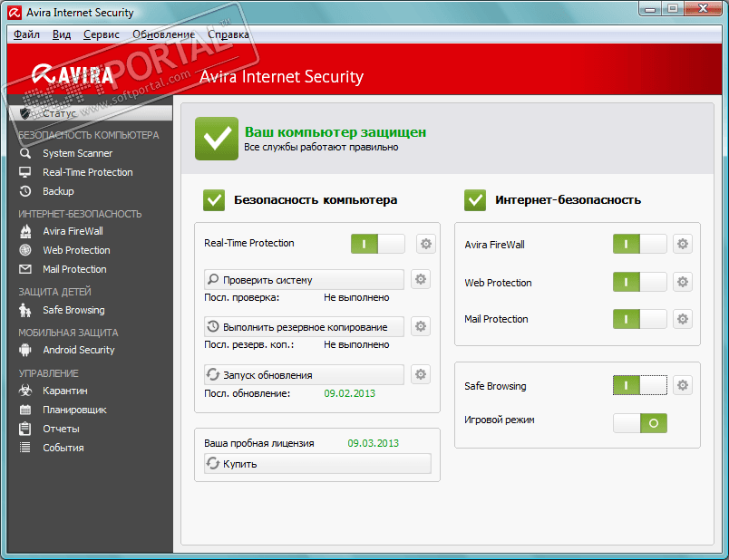Click the Real-Time Protection monitor icon in sidebar
Viewport: 729px width, 560px height.
pos(25,172)
